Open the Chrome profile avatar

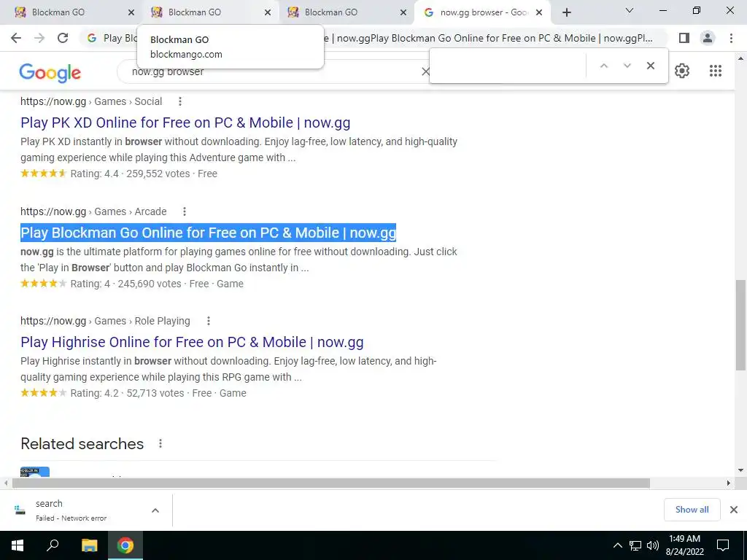(x=708, y=38)
